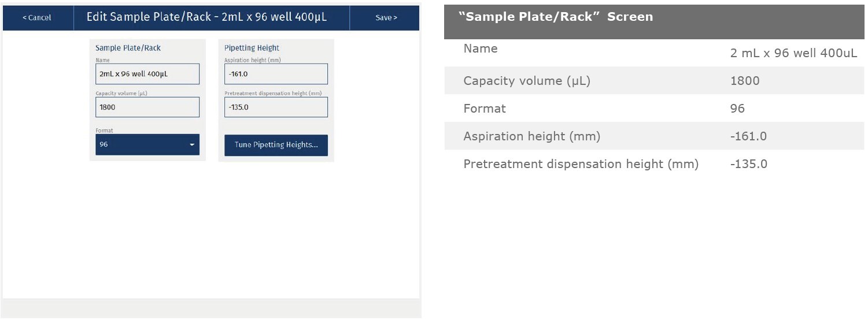This screenshot has width=868, height=324.
Task: Focus the Capacity volume field
Action: [147, 107]
